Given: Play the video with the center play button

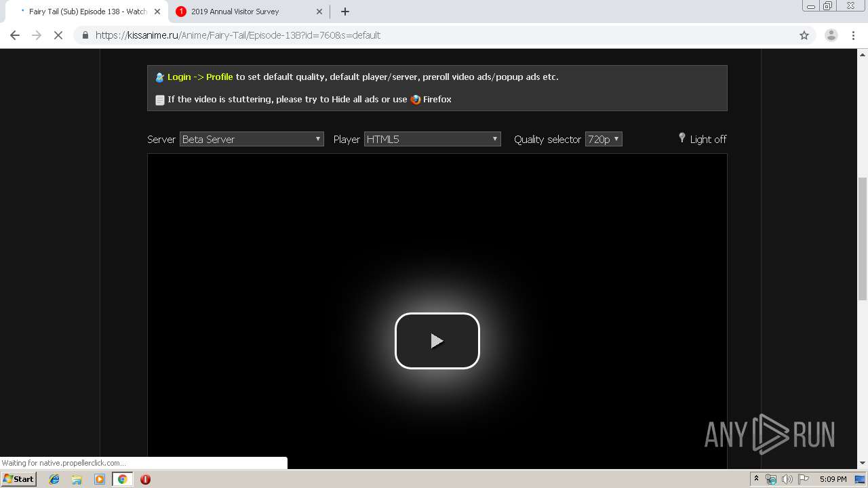Looking at the screenshot, I should coord(437,341).
